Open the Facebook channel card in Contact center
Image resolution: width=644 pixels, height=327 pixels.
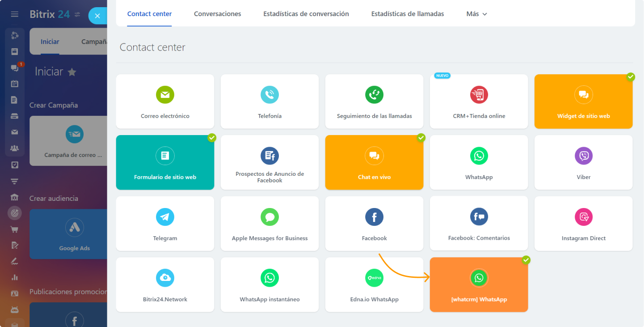click(374, 224)
